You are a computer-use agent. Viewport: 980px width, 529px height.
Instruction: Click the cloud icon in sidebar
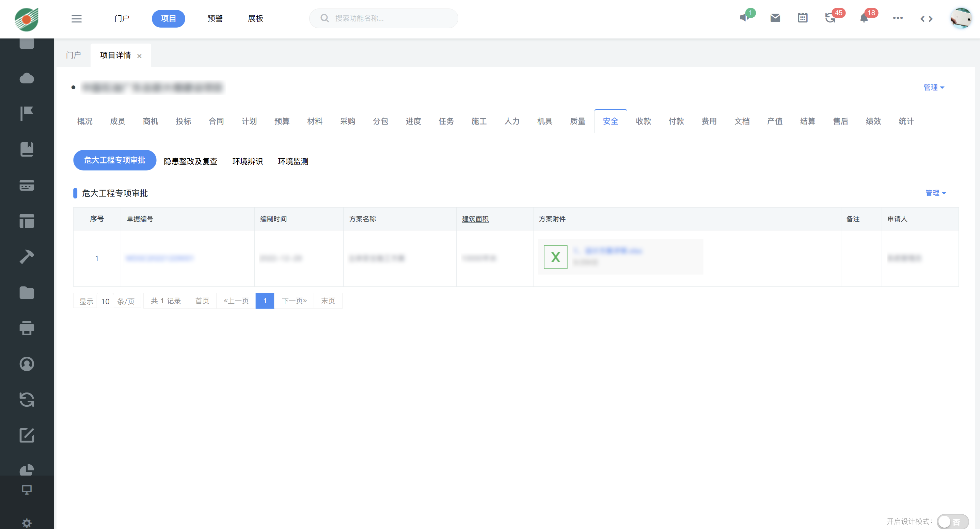[x=27, y=78]
